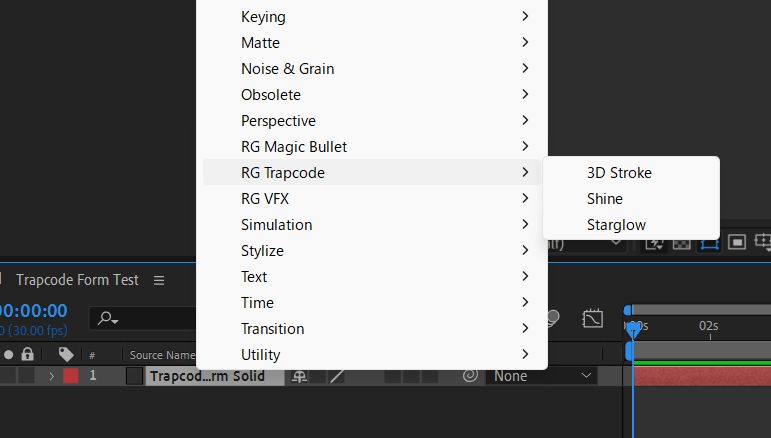Image resolution: width=771 pixels, height=438 pixels.
Task: Open the Stylize menu item
Action: pos(372,251)
